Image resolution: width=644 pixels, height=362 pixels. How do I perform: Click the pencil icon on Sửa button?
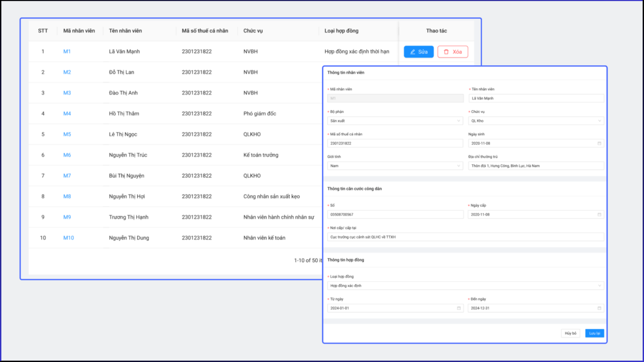pyautogui.click(x=413, y=52)
